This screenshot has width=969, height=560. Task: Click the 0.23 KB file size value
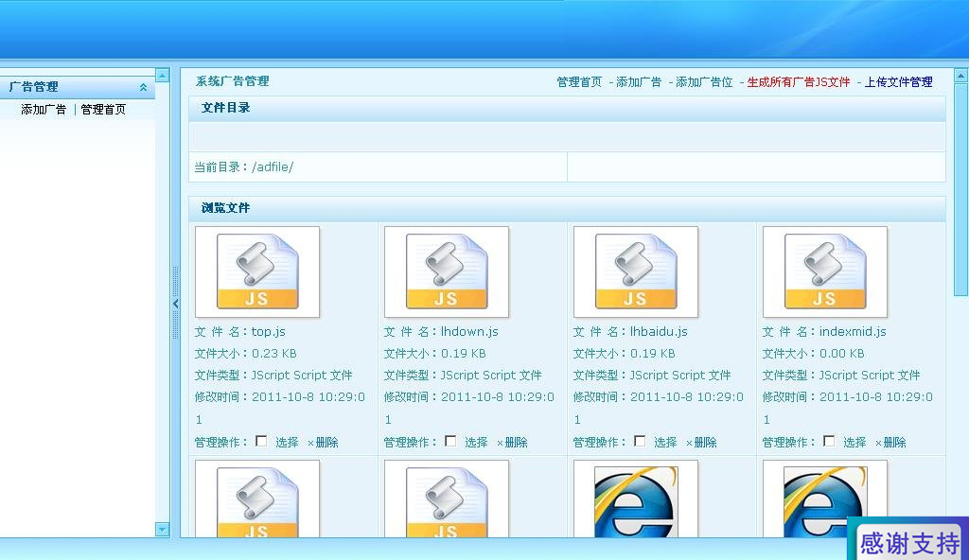click(x=273, y=354)
